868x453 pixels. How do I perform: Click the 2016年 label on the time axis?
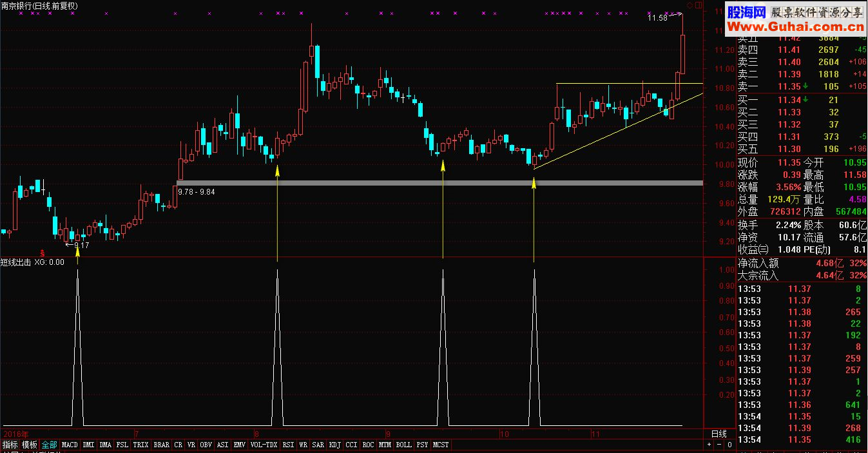click(16, 434)
